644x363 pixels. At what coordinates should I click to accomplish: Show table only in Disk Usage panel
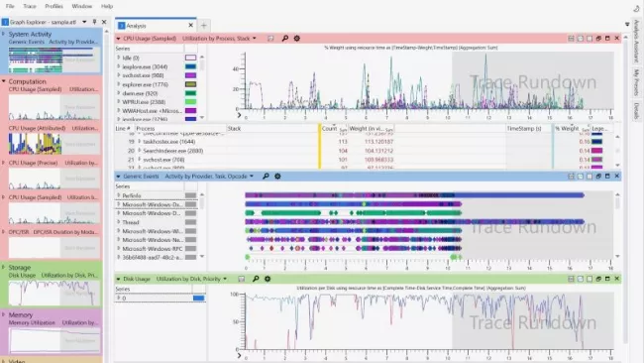(x=590, y=279)
